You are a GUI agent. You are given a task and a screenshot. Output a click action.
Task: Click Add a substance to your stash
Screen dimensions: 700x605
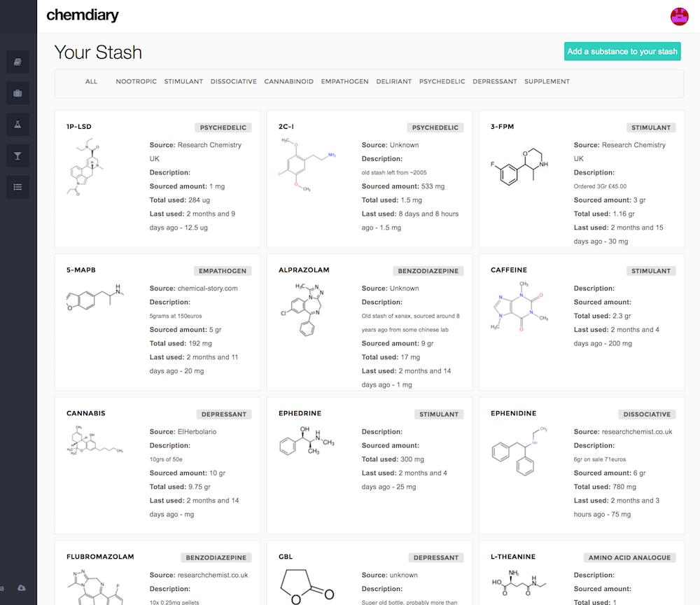point(622,51)
